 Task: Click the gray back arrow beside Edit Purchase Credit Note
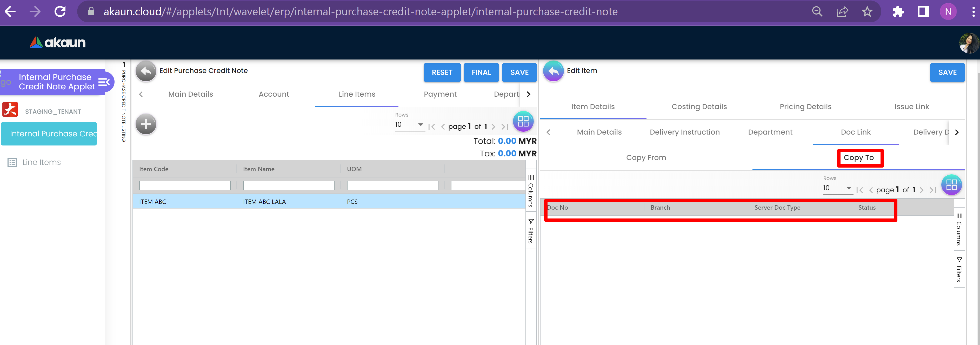coord(146,71)
